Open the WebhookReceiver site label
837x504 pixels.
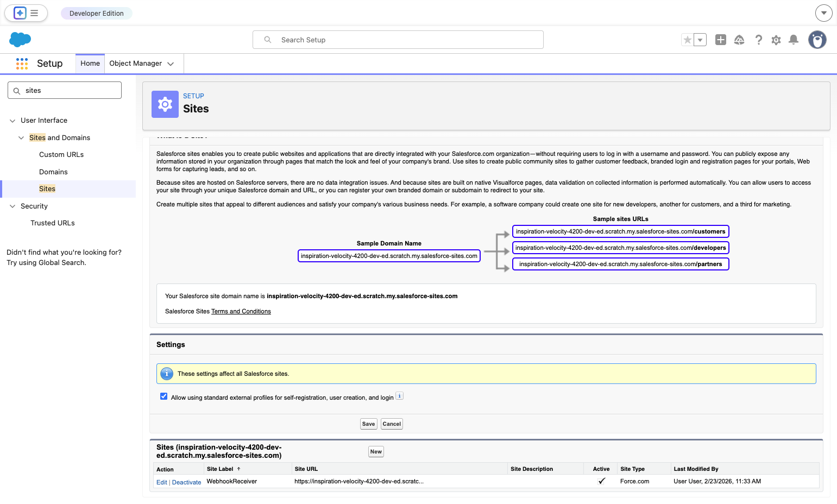[x=232, y=482]
